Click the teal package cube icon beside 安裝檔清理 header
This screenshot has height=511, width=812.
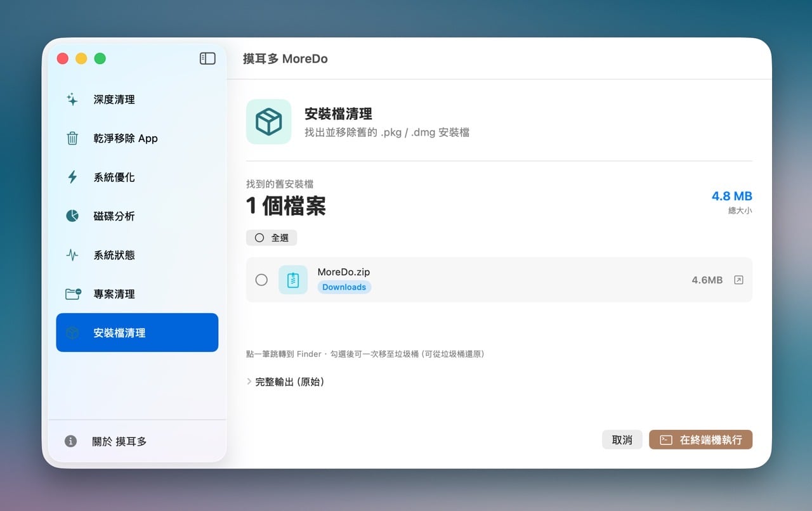(x=268, y=122)
